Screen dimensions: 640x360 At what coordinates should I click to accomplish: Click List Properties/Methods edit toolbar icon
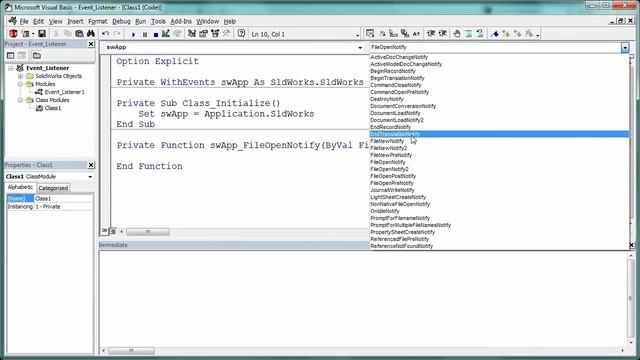[x=370, y=34]
